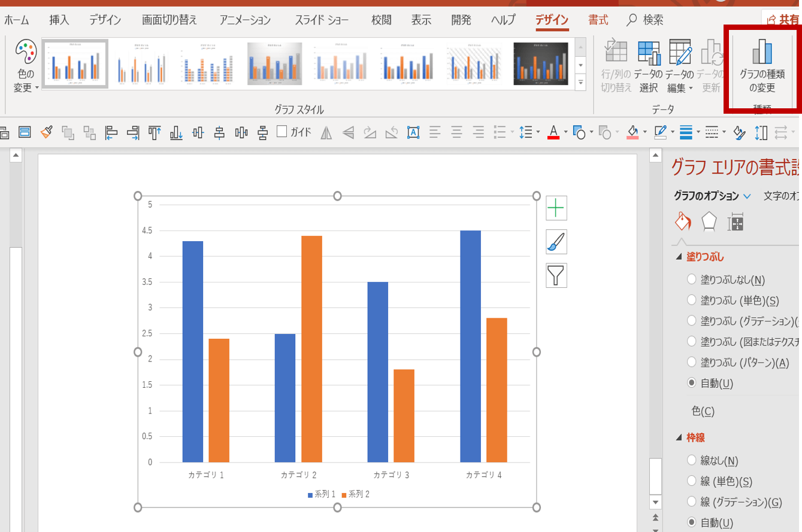Click the align objects bottom icon
The width and height of the screenshot is (802, 532).
click(176, 132)
